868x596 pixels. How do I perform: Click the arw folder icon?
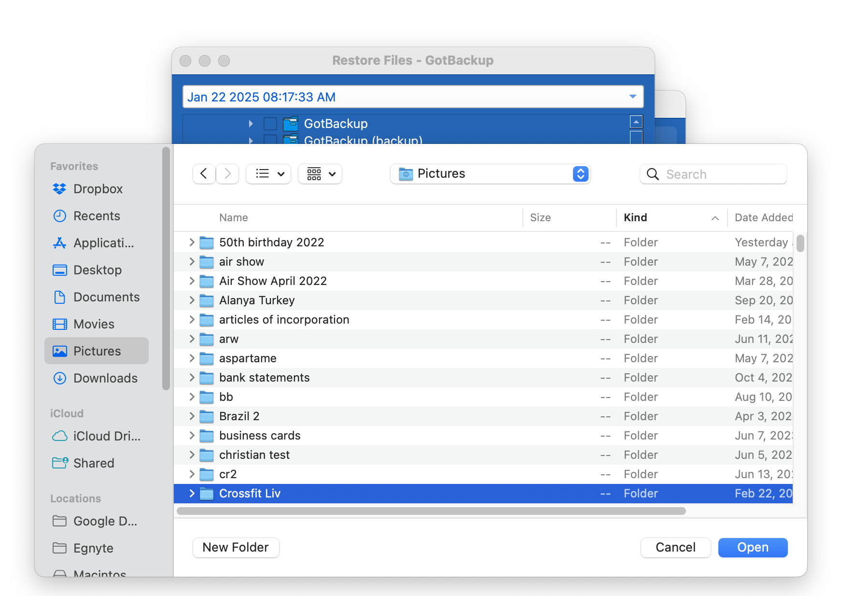(x=207, y=339)
